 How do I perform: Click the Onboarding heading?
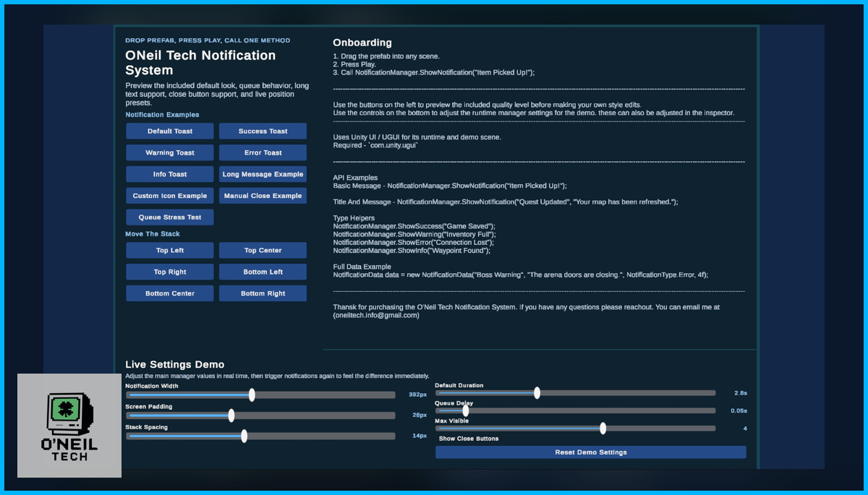(x=362, y=43)
